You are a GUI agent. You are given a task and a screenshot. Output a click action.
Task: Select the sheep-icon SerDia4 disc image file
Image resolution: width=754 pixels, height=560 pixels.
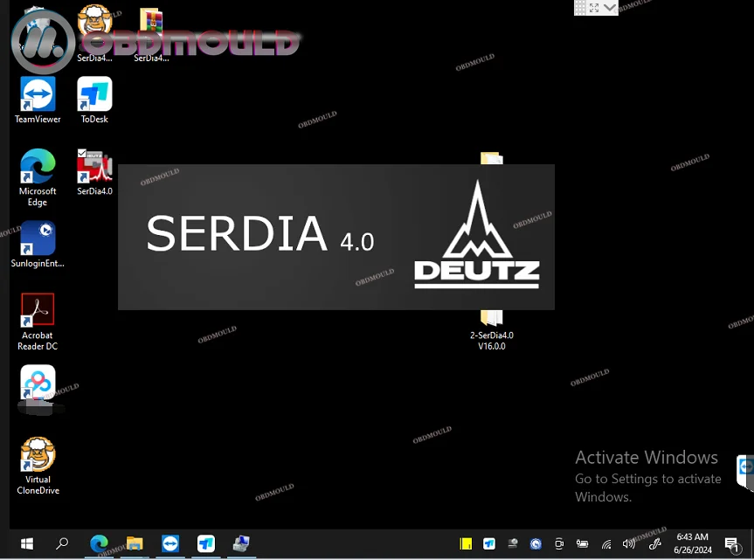[x=94, y=34]
